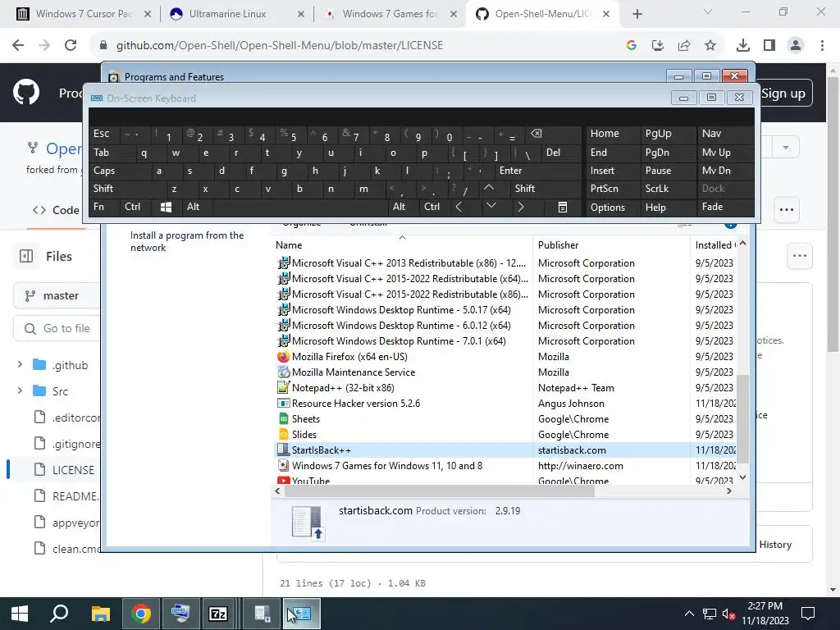This screenshot has height=630, width=840.
Task: Expand the Src folder in file tree
Action: pos(21,391)
